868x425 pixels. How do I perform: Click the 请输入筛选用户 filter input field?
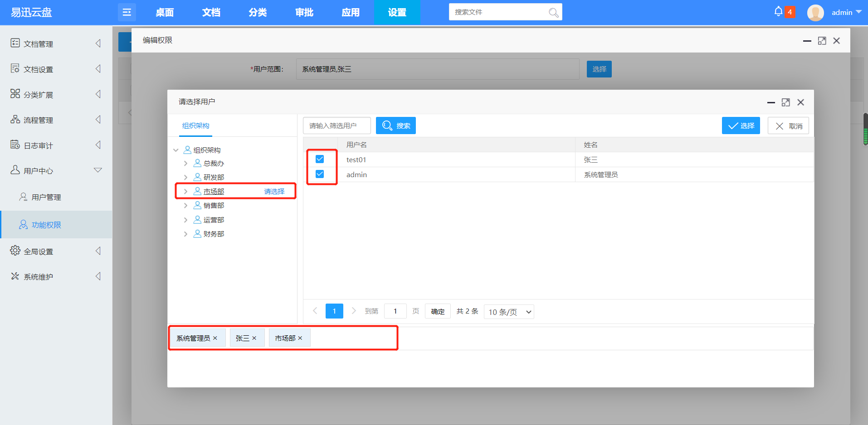pos(336,125)
